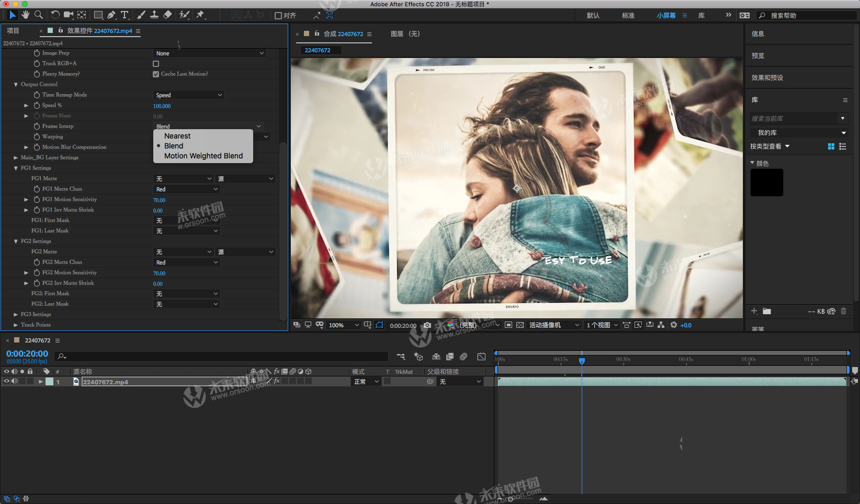Open the FG1 Matte Chan dropdown
860x504 pixels.
point(186,189)
